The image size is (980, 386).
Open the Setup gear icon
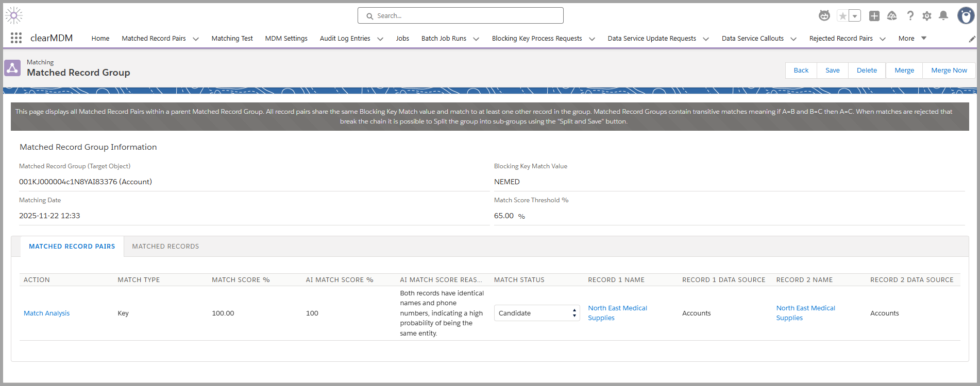927,16
